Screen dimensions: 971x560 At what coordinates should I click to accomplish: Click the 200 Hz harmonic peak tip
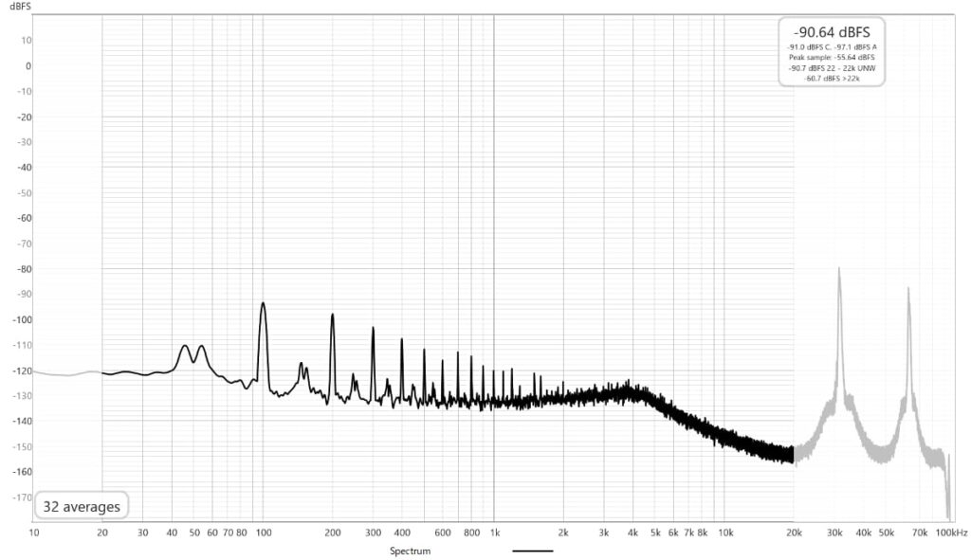[332, 314]
